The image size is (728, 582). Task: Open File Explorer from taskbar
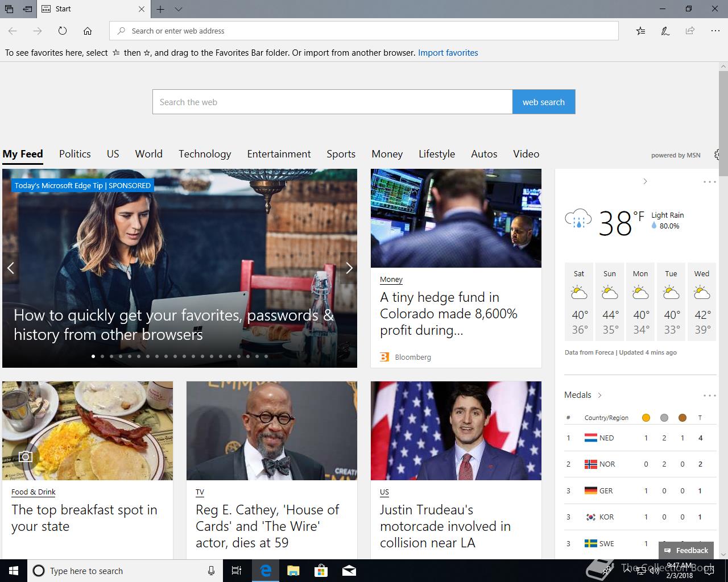293,571
